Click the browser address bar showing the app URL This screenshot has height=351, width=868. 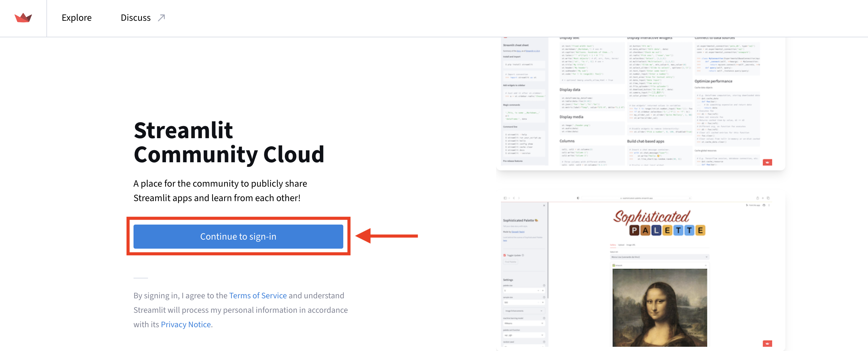(x=637, y=198)
